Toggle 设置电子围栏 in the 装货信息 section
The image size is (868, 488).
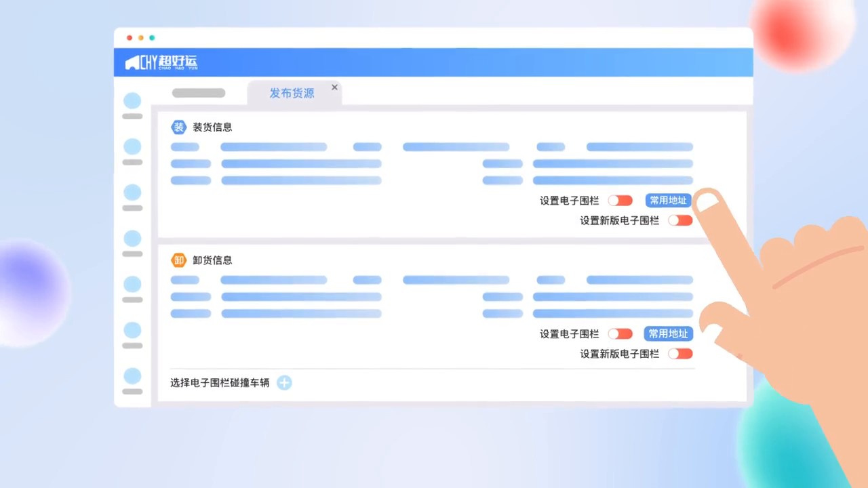pos(620,201)
